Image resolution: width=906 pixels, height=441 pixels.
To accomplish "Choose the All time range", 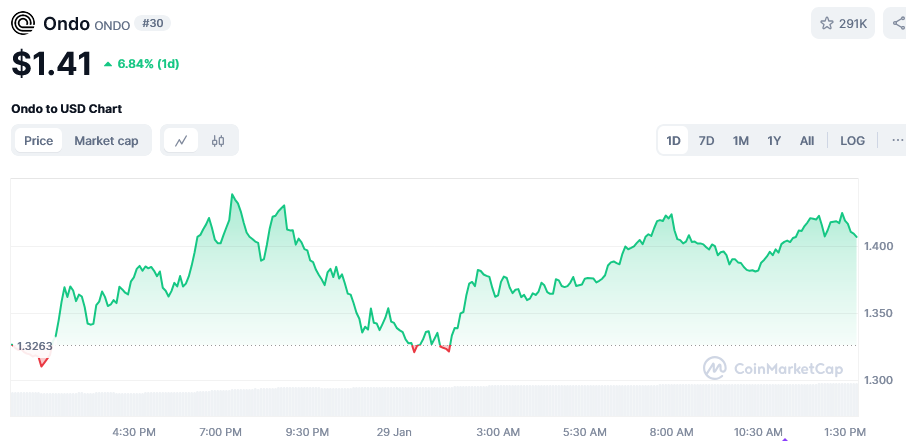I will (x=807, y=140).
